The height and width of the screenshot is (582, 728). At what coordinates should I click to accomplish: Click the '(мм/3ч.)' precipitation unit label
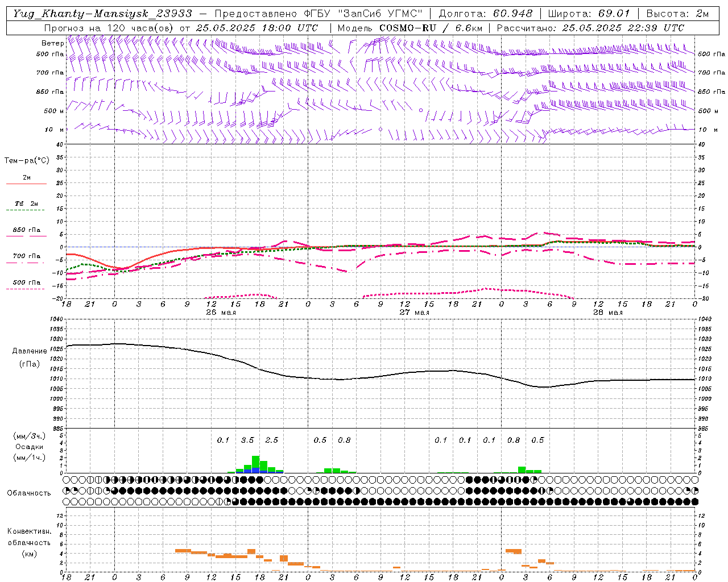pos(29,436)
